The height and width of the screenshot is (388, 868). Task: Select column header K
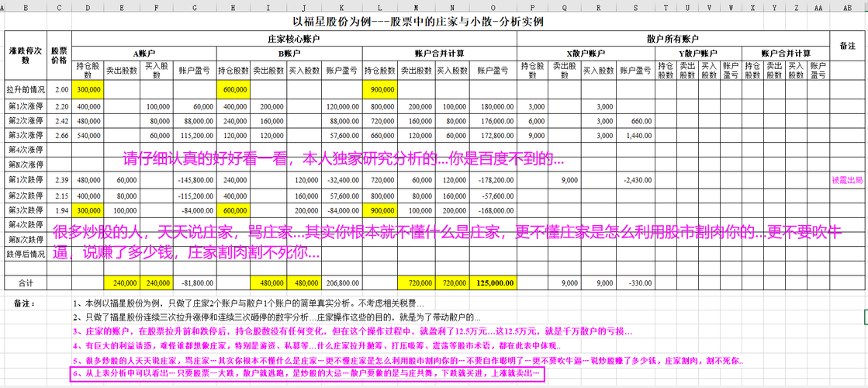(x=341, y=7)
